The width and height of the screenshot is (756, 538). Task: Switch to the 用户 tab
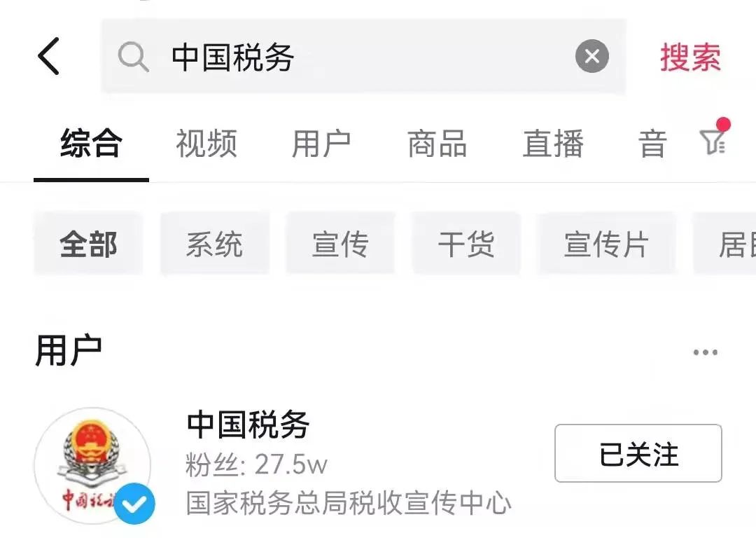[x=321, y=144]
